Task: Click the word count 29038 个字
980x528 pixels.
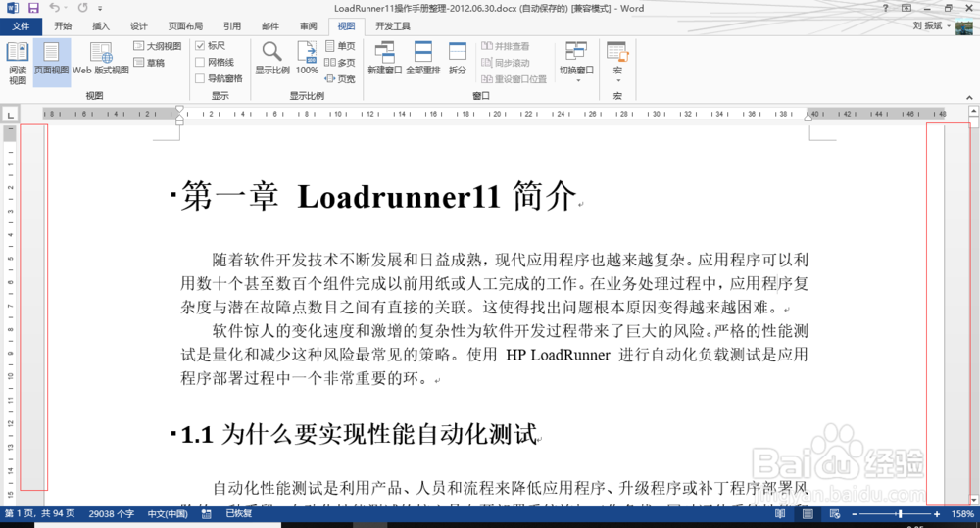Action: coord(112,513)
